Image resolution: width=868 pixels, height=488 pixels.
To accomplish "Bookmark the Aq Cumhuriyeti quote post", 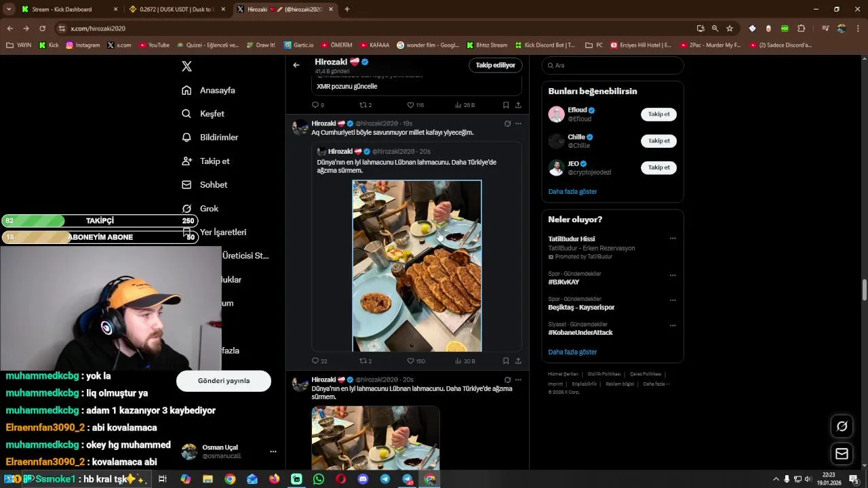I will pyautogui.click(x=506, y=361).
